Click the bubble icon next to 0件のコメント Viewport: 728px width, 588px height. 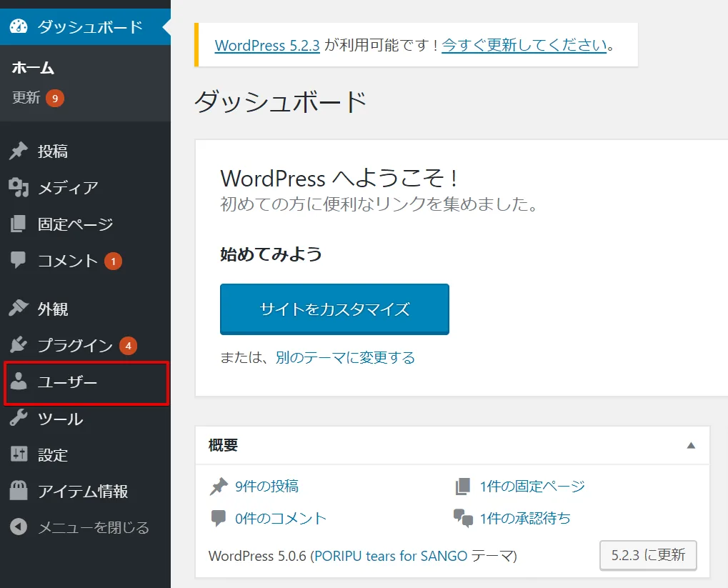coord(218,518)
